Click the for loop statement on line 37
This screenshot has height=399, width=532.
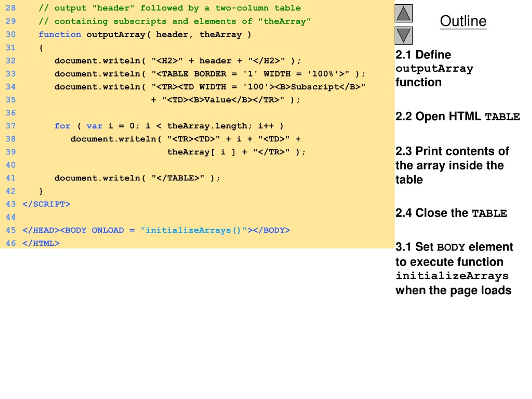[169, 126]
